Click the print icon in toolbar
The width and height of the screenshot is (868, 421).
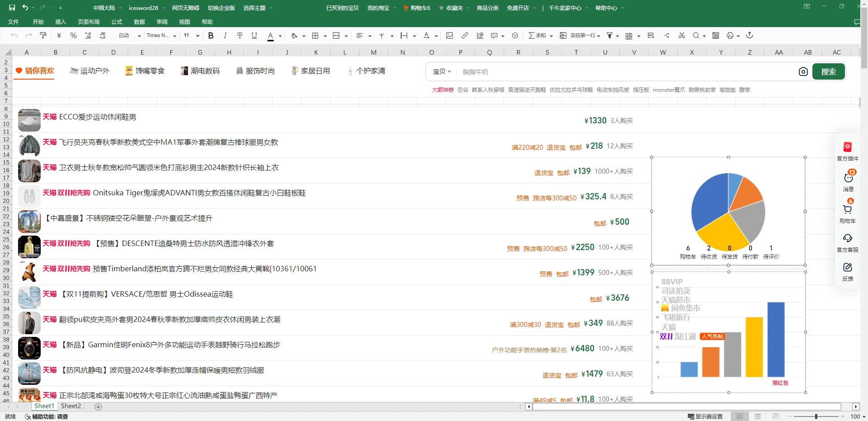[x=730, y=36]
